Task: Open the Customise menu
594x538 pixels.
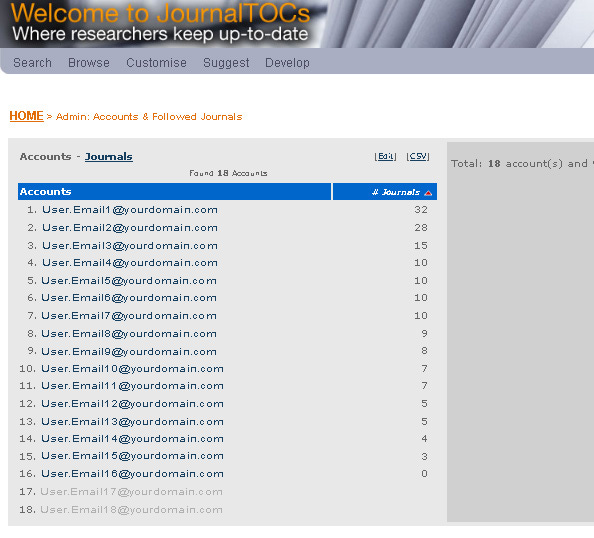Action: pos(156,63)
